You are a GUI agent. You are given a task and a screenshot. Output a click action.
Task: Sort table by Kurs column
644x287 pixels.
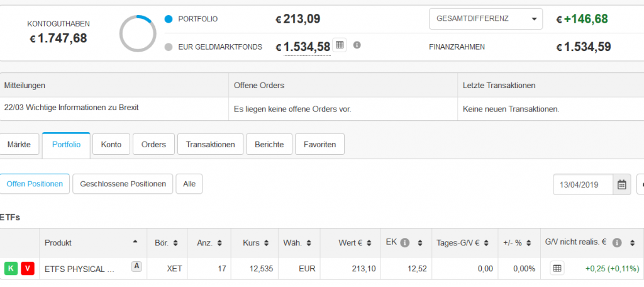pos(255,242)
